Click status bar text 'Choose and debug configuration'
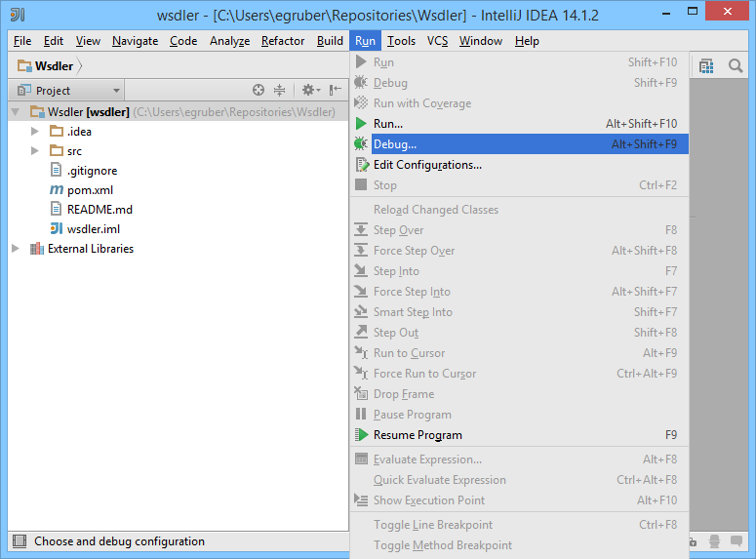Screen dimensions: 756x559 pyautogui.click(x=120, y=541)
